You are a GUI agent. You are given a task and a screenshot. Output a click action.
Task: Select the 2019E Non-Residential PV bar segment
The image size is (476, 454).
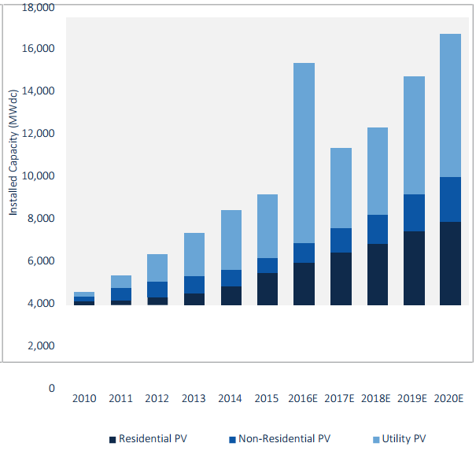click(x=414, y=213)
